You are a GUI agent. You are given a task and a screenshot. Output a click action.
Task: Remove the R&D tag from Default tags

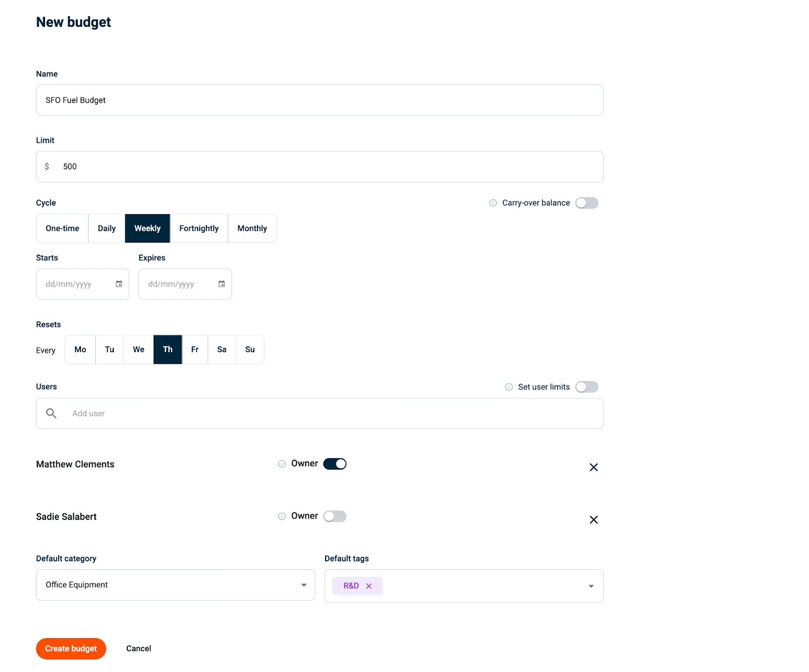tap(369, 586)
